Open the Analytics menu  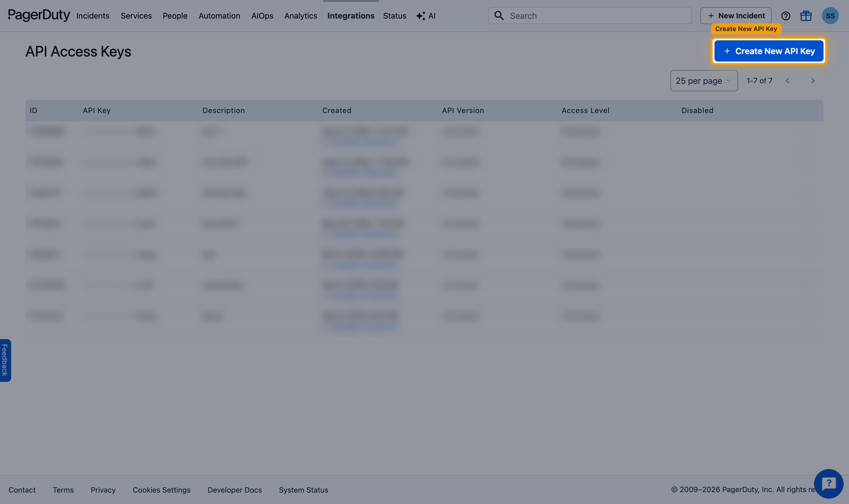(301, 16)
